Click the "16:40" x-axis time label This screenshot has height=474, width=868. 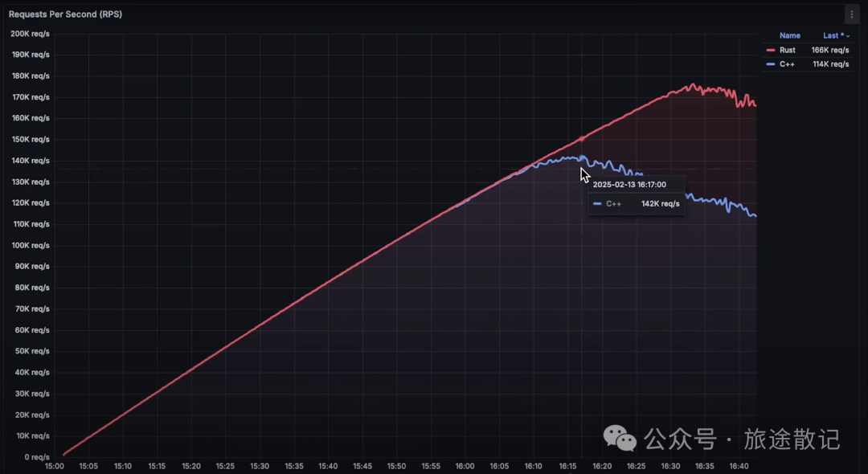pos(739,466)
